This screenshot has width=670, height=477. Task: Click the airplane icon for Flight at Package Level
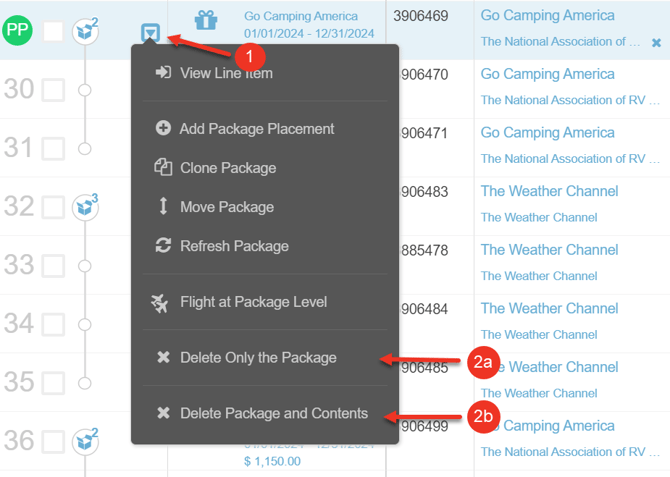(x=159, y=303)
